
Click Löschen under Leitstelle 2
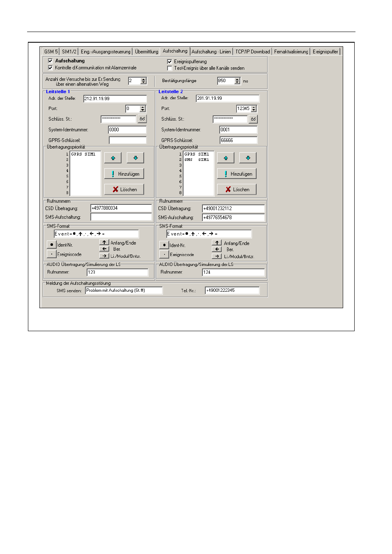(x=237, y=190)
